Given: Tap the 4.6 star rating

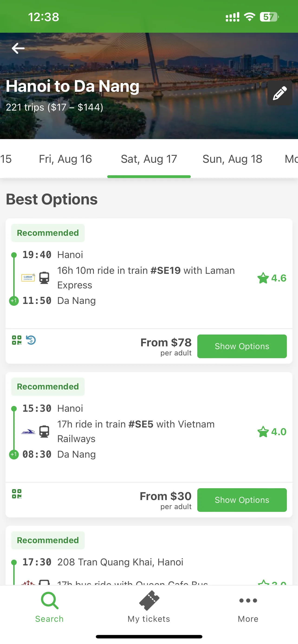Looking at the screenshot, I should (x=272, y=278).
